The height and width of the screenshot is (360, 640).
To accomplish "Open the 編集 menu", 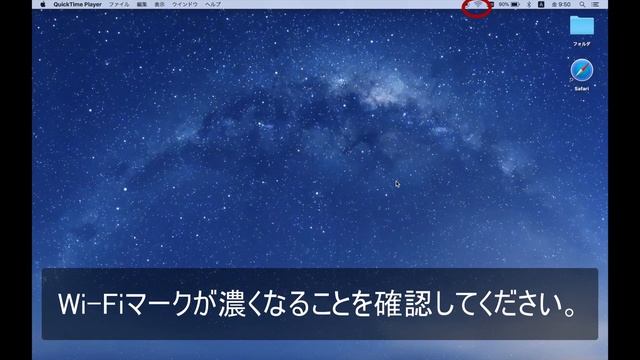I will [142, 4].
